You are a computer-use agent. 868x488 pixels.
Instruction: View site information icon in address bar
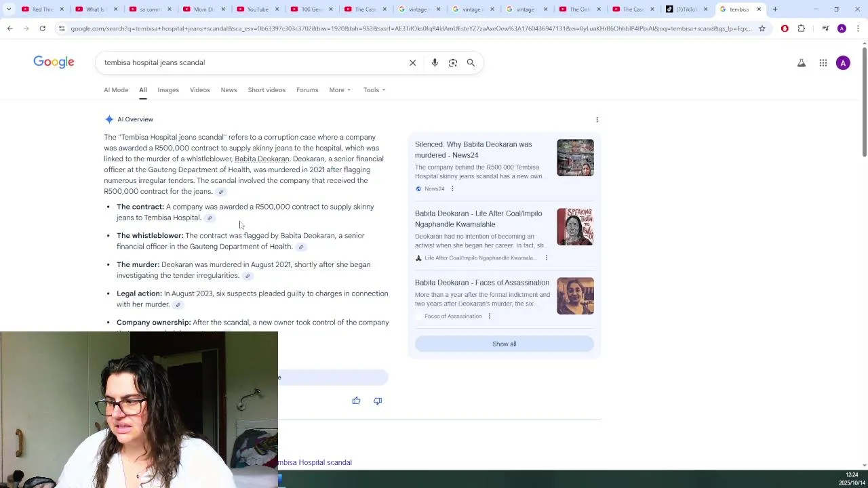(62, 28)
